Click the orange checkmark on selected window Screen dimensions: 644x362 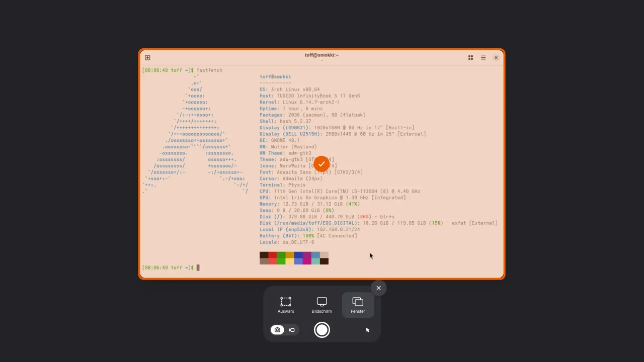pyautogui.click(x=321, y=164)
